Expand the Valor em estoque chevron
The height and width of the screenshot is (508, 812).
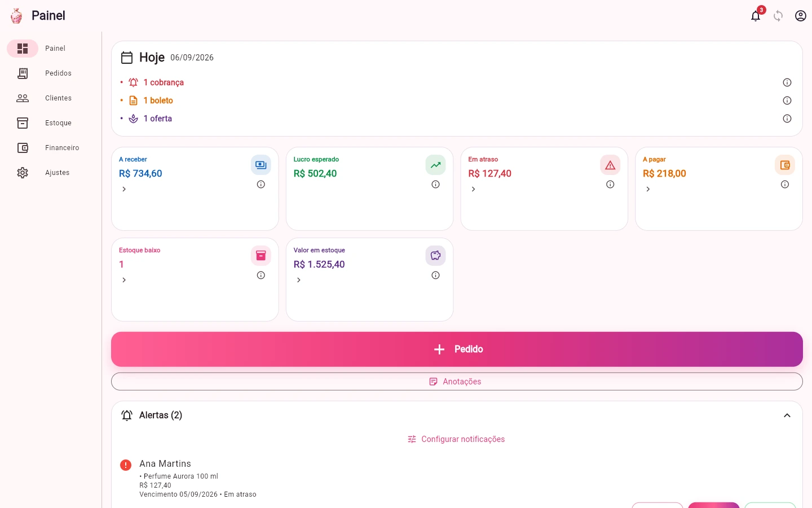(299, 280)
